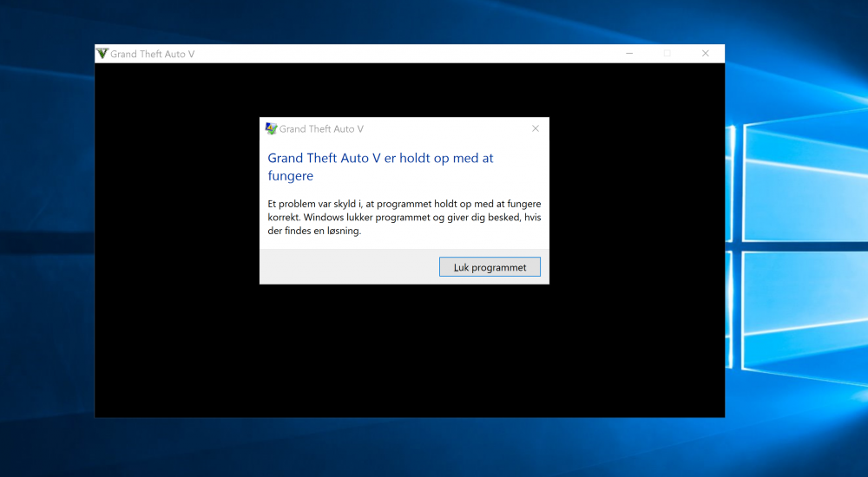868x477 pixels.
Task: Click the disabled maximize button of the main window
Action: tap(667, 53)
